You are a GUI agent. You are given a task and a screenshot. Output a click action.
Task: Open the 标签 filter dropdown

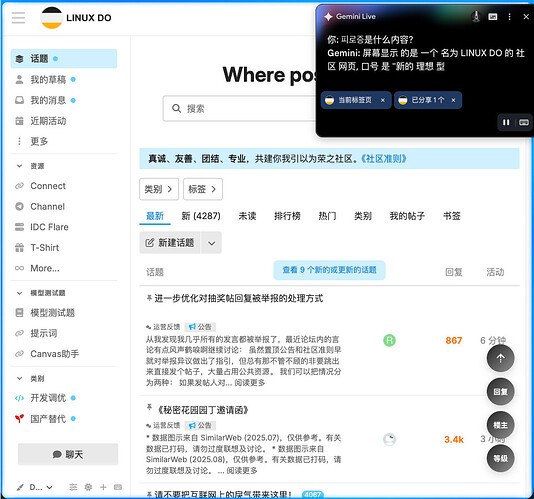[203, 189]
